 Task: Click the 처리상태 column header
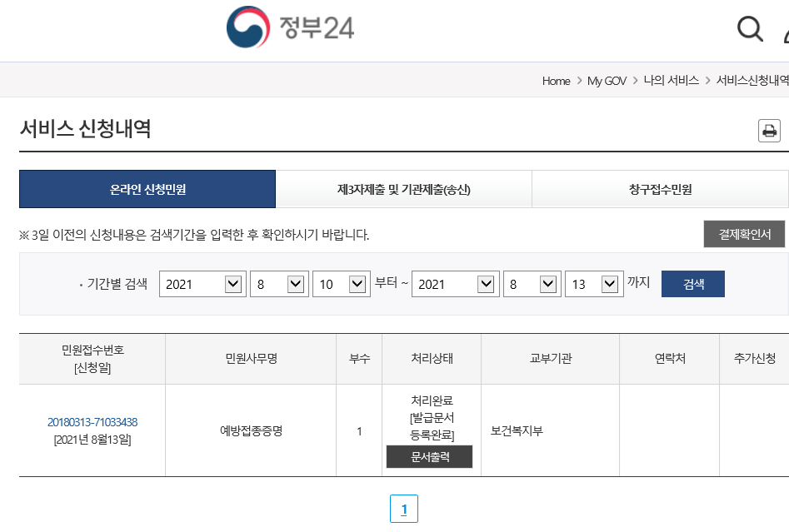pos(432,359)
